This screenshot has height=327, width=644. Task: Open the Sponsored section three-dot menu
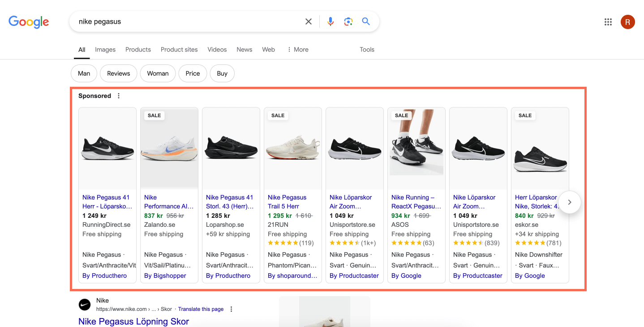coord(118,95)
